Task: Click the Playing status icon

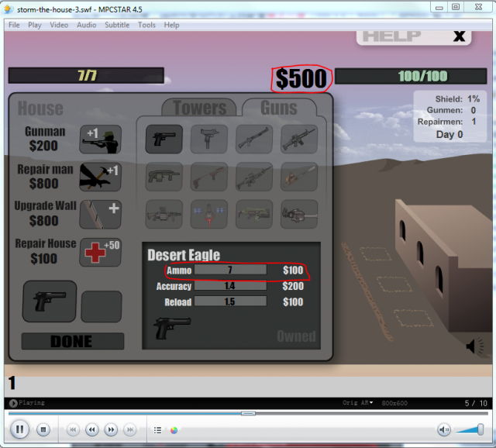Action: (x=13, y=403)
